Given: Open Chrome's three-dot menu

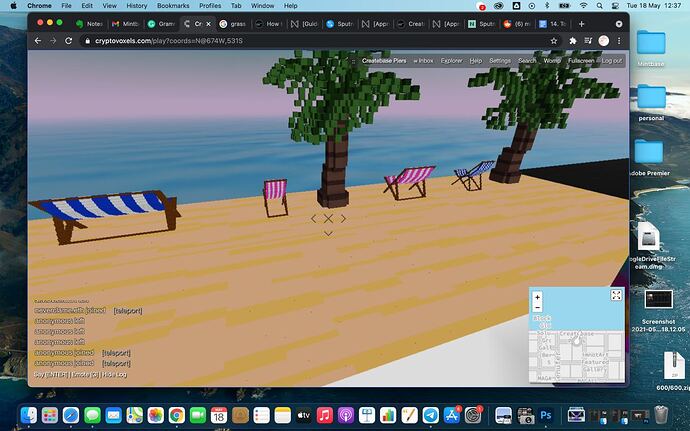Looking at the screenshot, I should [619, 41].
